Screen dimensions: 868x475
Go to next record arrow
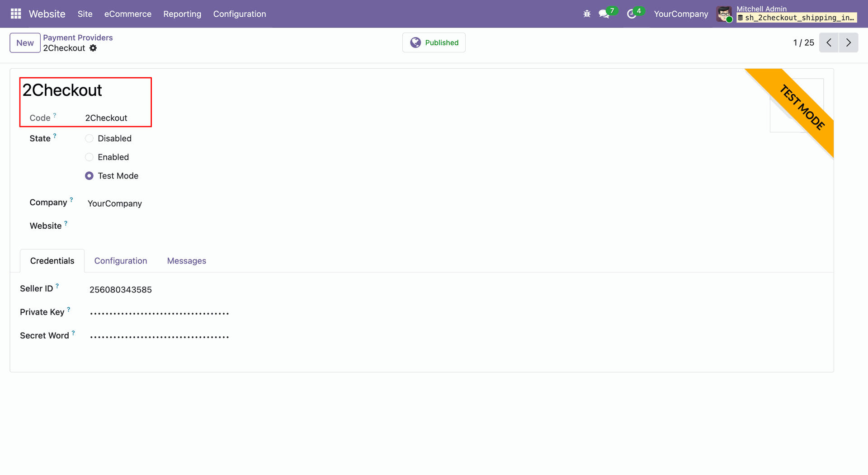click(849, 42)
